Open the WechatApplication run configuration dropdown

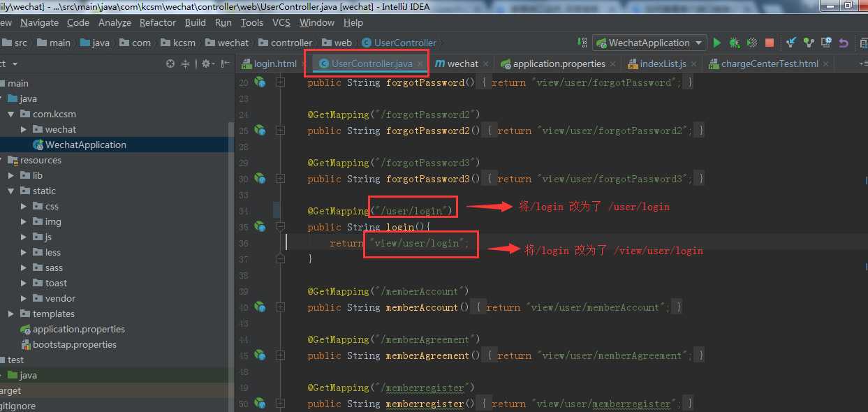pos(649,43)
